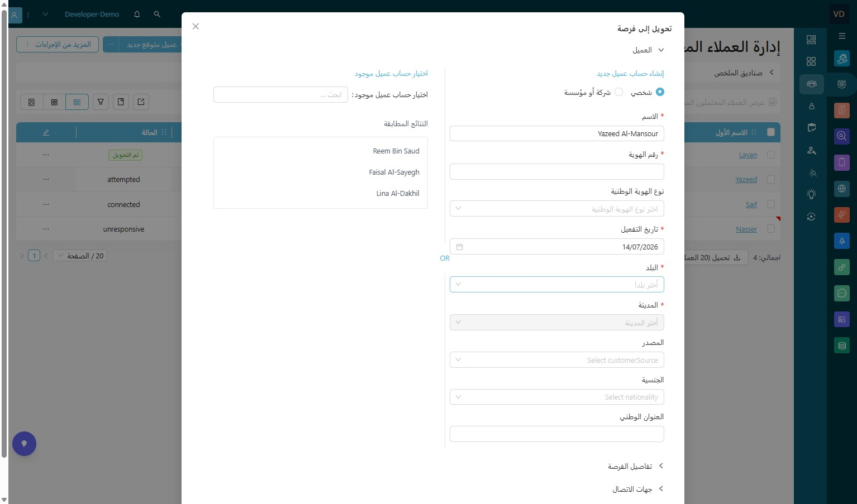Screen dimensions: 857x504
Task: Open the Layan lead link
Action: [x=748, y=155]
